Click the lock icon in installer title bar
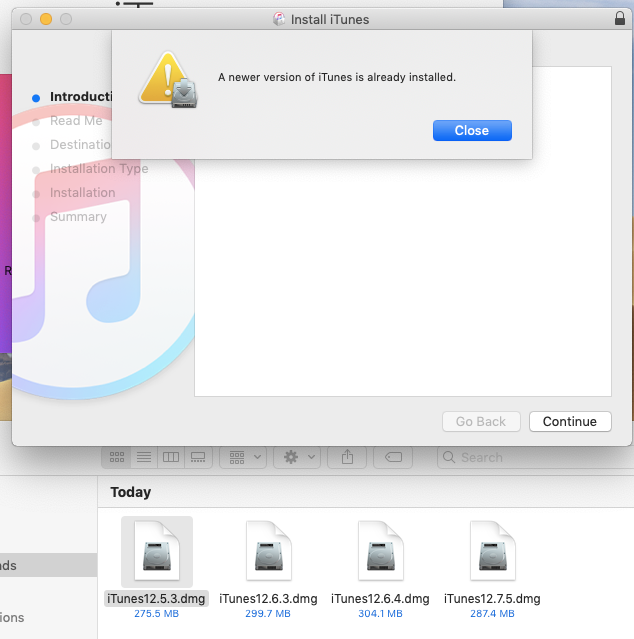This screenshot has height=639, width=634. (x=619, y=19)
